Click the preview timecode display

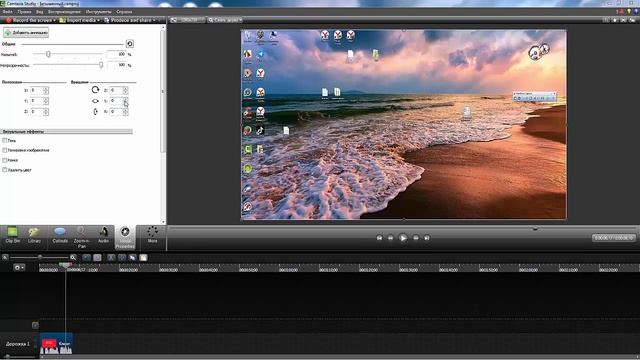coord(613,238)
